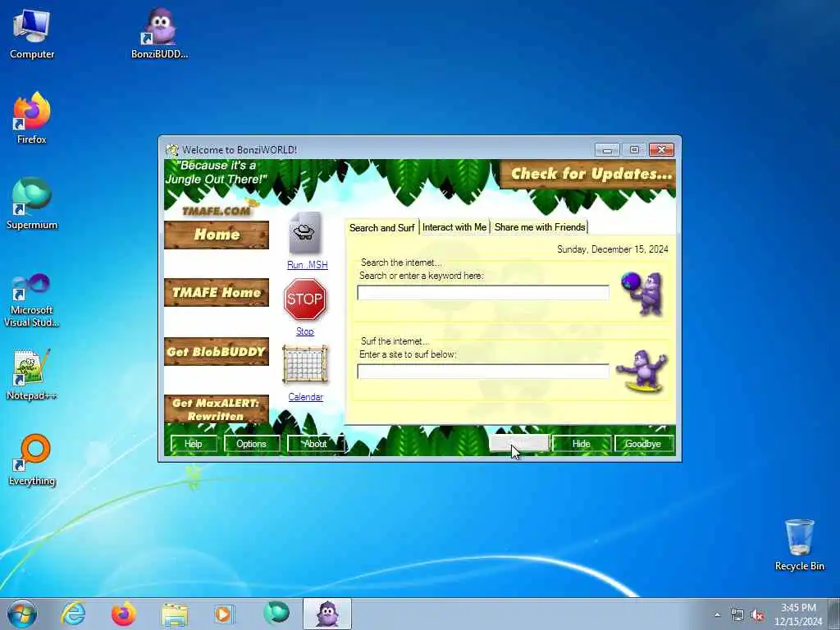The width and height of the screenshot is (840, 630).
Task: Focus the site to surf input field
Action: [x=482, y=372]
